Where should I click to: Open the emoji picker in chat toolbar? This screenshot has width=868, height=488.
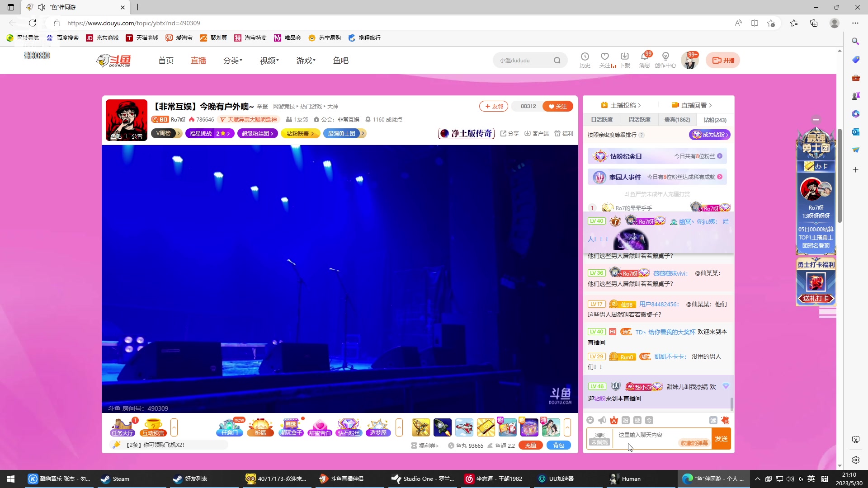point(590,420)
